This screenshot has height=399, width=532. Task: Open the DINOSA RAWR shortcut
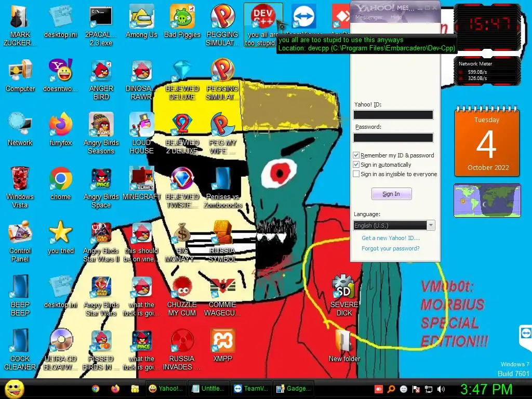pos(141,79)
